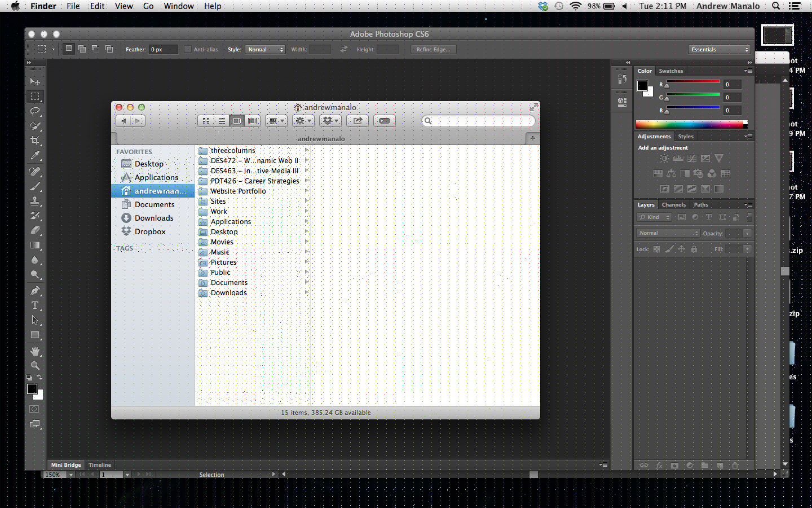Open the Window menu in menu bar
This screenshot has width=812, height=508.
click(179, 6)
